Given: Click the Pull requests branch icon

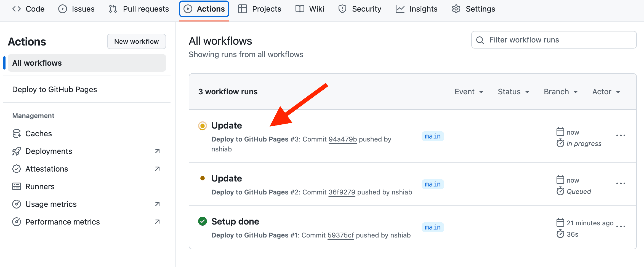Looking at the screenshot, I should click(x=113, y=9).
